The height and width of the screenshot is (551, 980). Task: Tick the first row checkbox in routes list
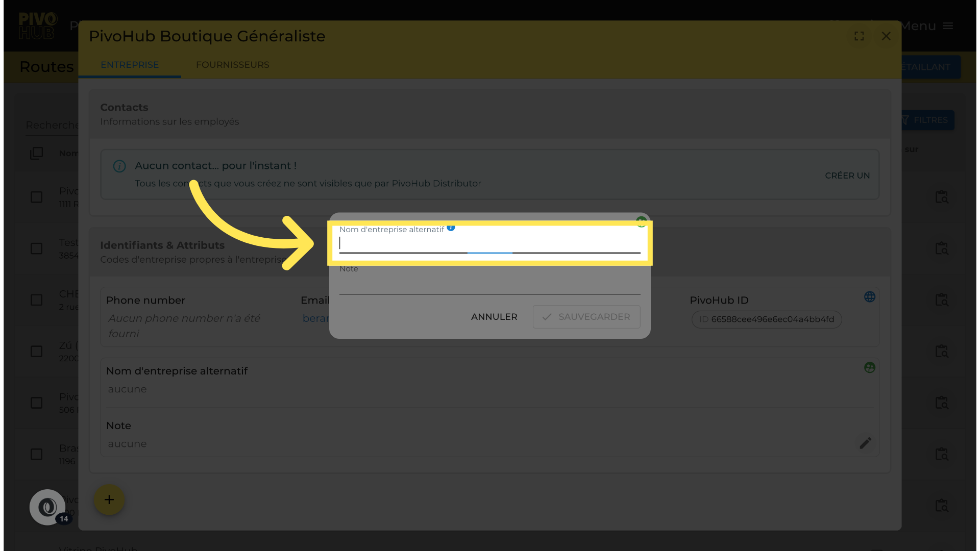36,197
